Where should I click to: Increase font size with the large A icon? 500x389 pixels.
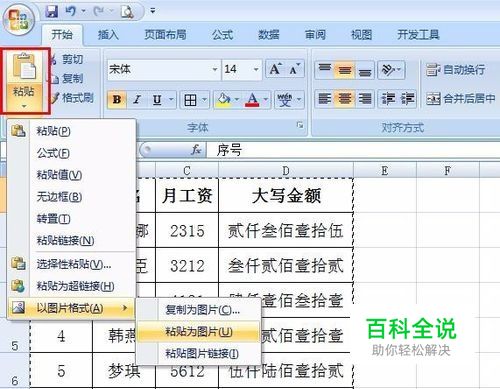(x=275, y=69)
